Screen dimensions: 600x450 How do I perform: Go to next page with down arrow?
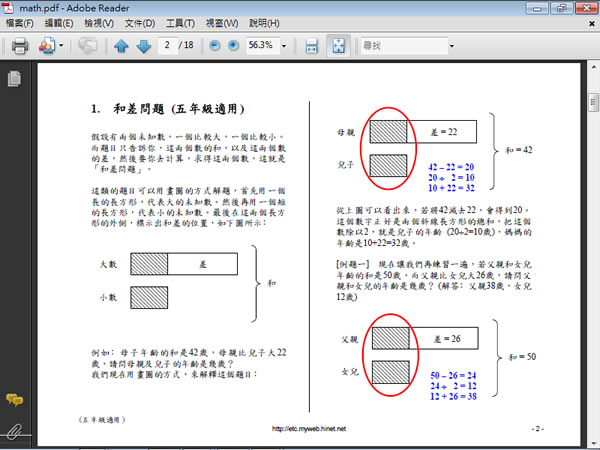tap(143, 46)
